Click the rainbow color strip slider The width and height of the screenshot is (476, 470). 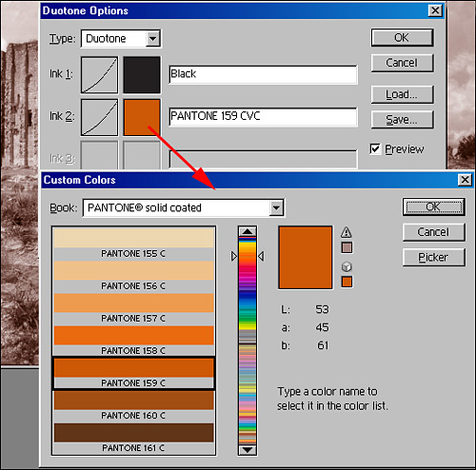coord(248,341)
